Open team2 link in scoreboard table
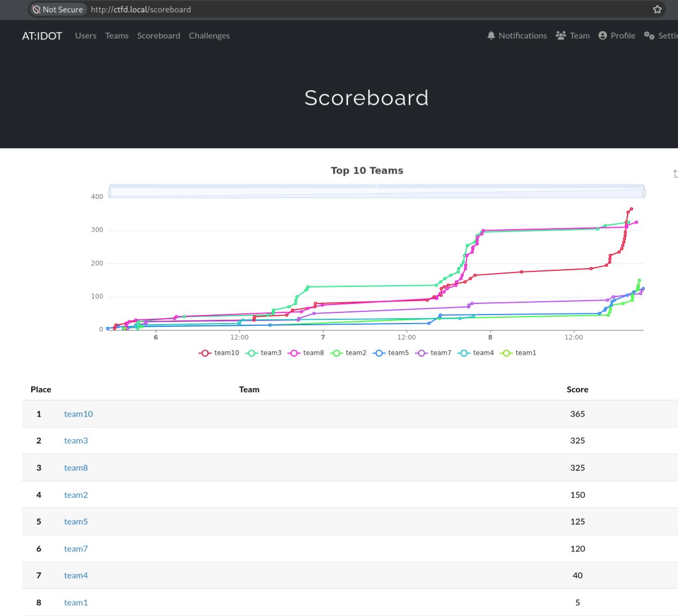Viewport: 678px width, 616px height. [x=76, y=495]
